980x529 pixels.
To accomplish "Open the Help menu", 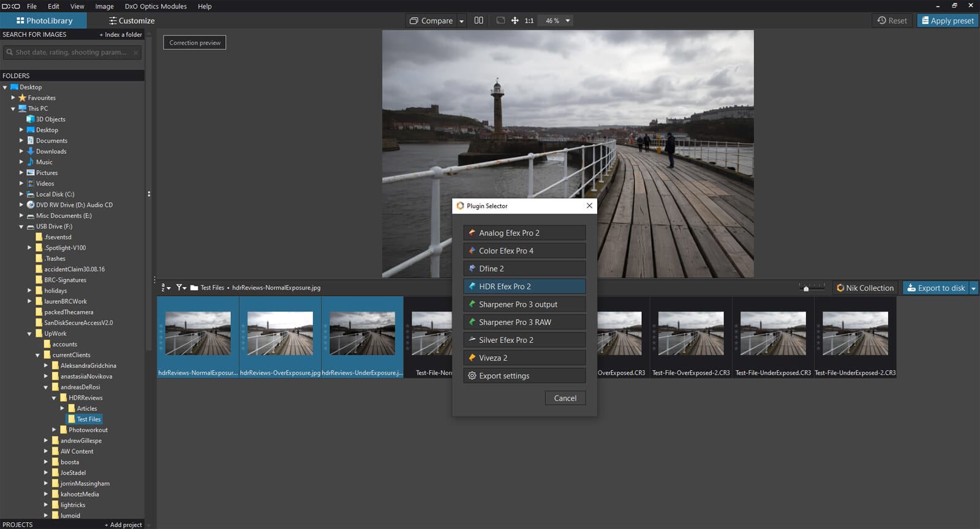I will pyautogui.click(x=205, y=6).
